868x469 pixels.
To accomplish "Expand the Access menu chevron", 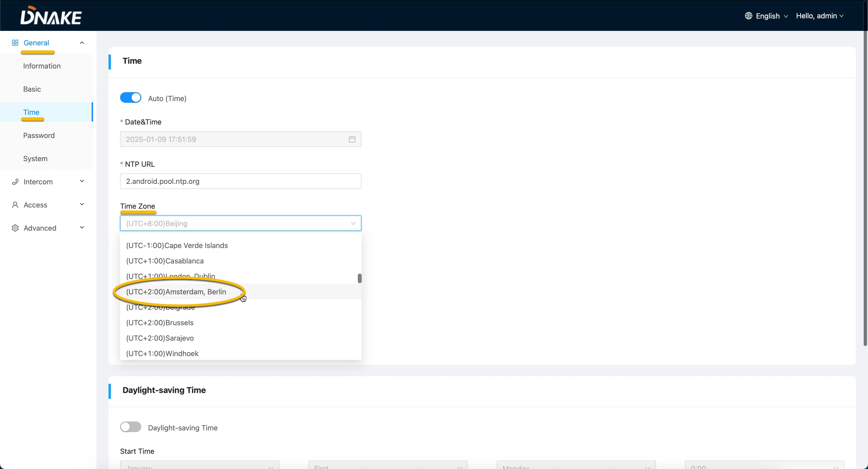I will pyautogui.click(x=82, y=205).
